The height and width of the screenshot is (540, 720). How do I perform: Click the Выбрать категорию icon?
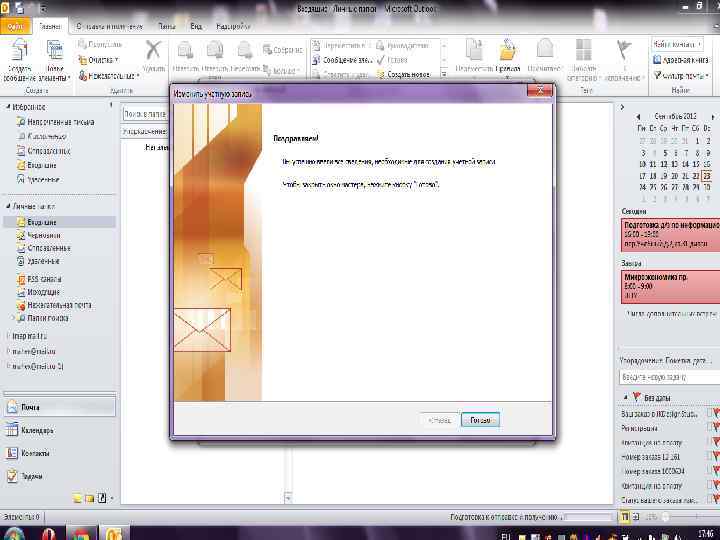click(583, 60)
